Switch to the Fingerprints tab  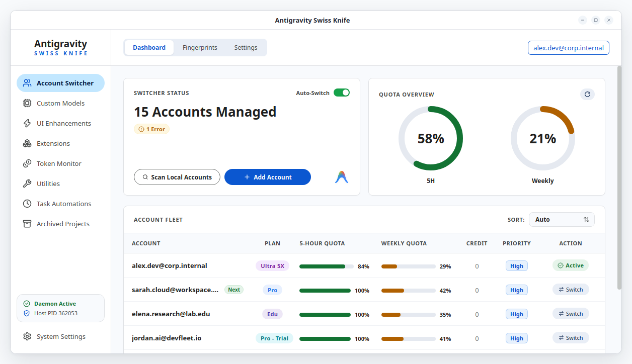[200, 47]
